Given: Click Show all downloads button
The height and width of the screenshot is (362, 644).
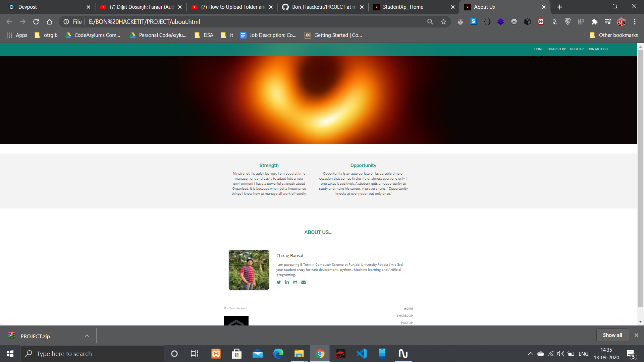Looking at the screenshot, I should tap(612, 335).
